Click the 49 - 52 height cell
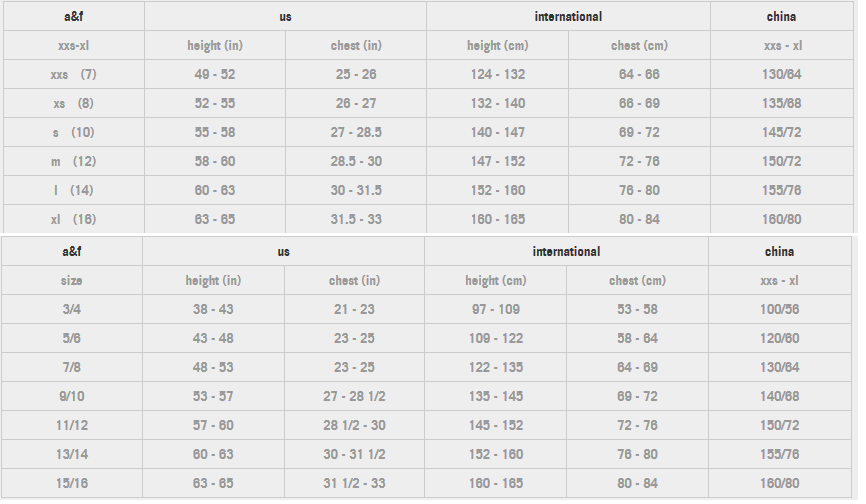The image size is (866, 504). pos(215,75)
